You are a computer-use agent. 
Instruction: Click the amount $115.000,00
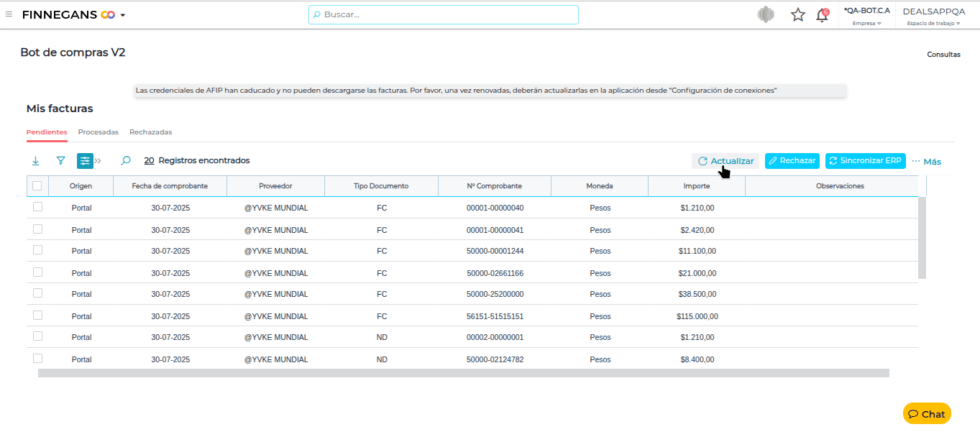tap(697, 316)
